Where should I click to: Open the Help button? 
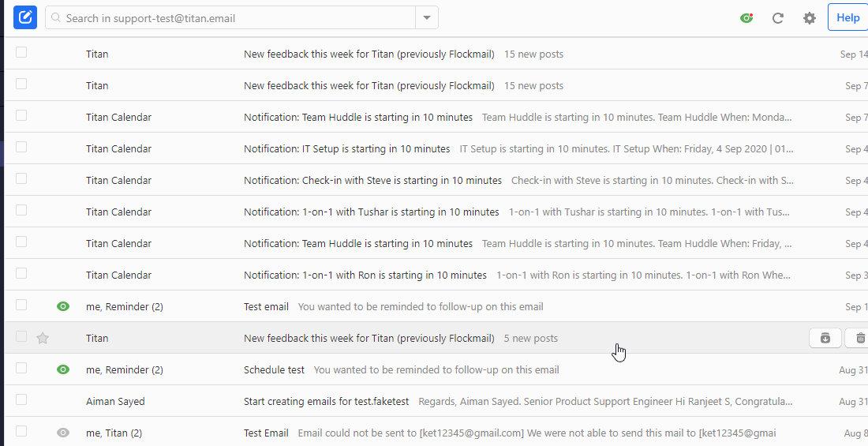pos(848,17)
